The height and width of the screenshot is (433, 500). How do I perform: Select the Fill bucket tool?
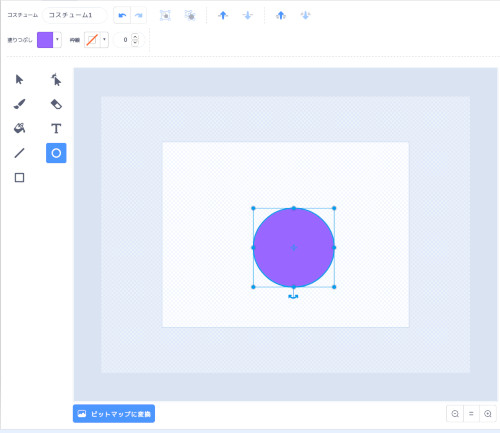click(19, 129)
